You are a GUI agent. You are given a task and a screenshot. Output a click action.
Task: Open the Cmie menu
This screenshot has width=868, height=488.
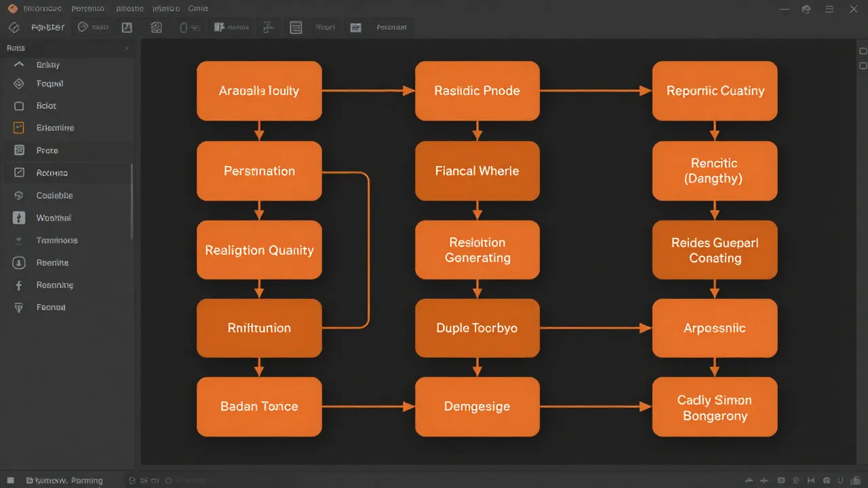coord(198,9)
